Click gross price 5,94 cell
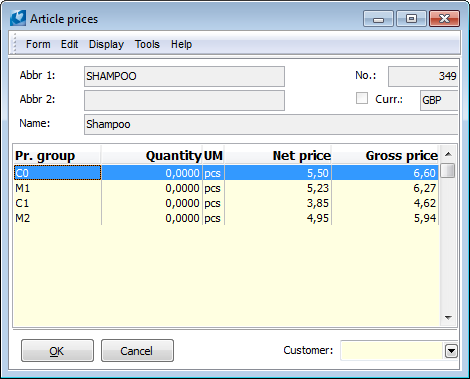The width and height of the screenshot is (470, 379). [385, 218]
